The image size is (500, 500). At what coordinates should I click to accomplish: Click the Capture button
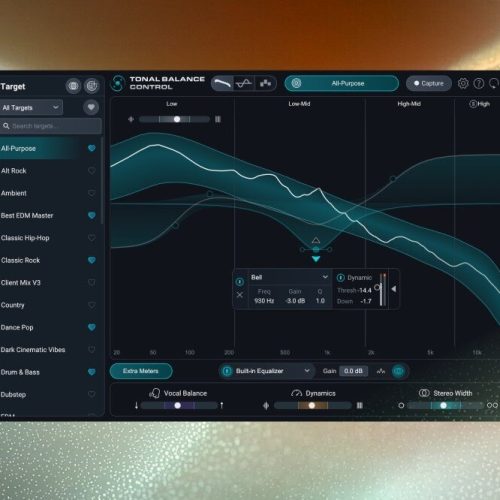[x=429, y=83]
